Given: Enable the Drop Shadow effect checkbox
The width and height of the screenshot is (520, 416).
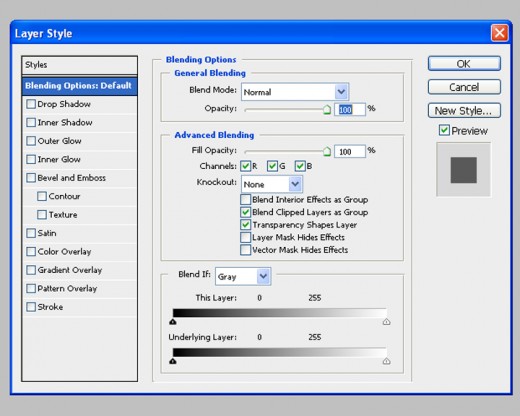Looking at the screenshot, I should coord(31,104).
